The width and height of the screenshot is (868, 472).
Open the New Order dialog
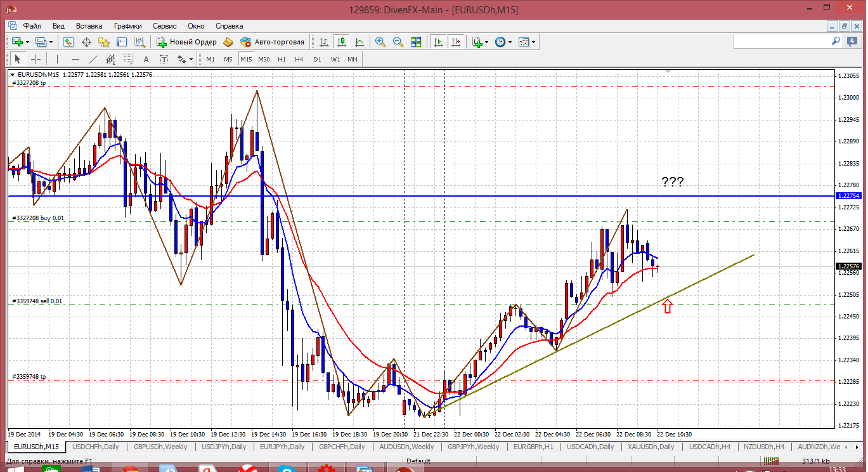pos(187,42)
